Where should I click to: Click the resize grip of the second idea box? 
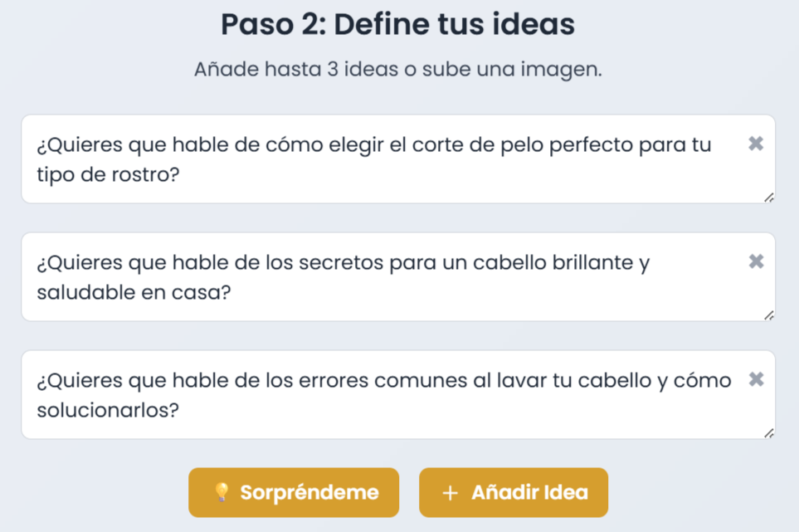pos(770,315)
